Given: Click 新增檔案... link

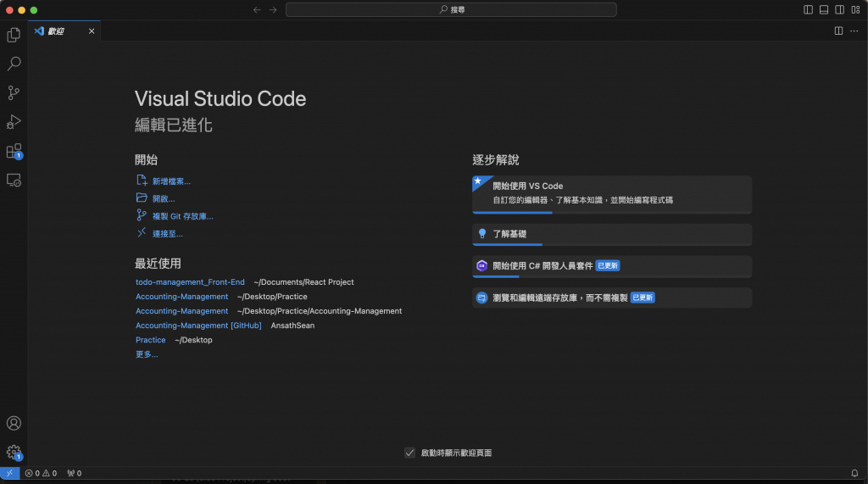Looking at the screenshot, I should 171,181.
